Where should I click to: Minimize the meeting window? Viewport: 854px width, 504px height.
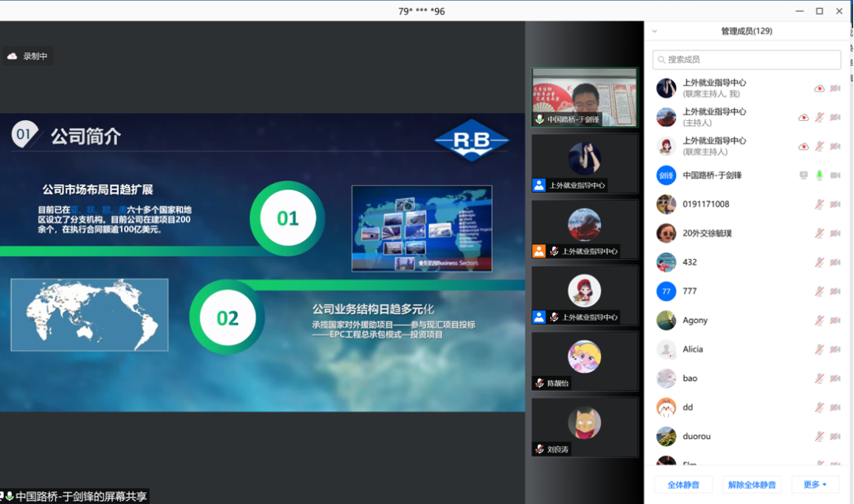pyautogui.click(x=799, y=11)
